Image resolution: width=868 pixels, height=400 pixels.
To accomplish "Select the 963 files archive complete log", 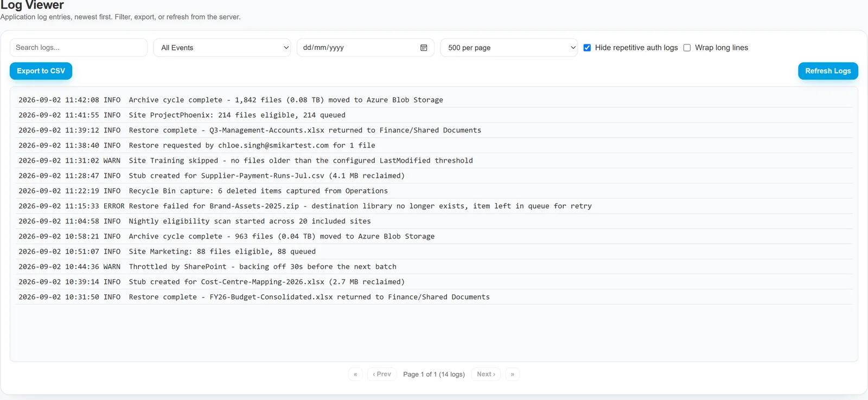I will tap(434, 236).
